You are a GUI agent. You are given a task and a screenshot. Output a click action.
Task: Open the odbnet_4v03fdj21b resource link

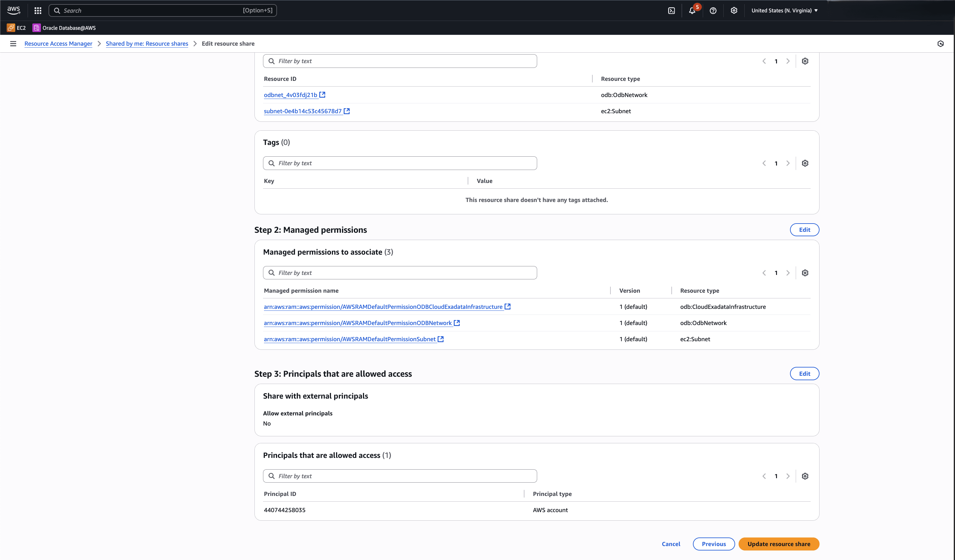pos(290,95)
